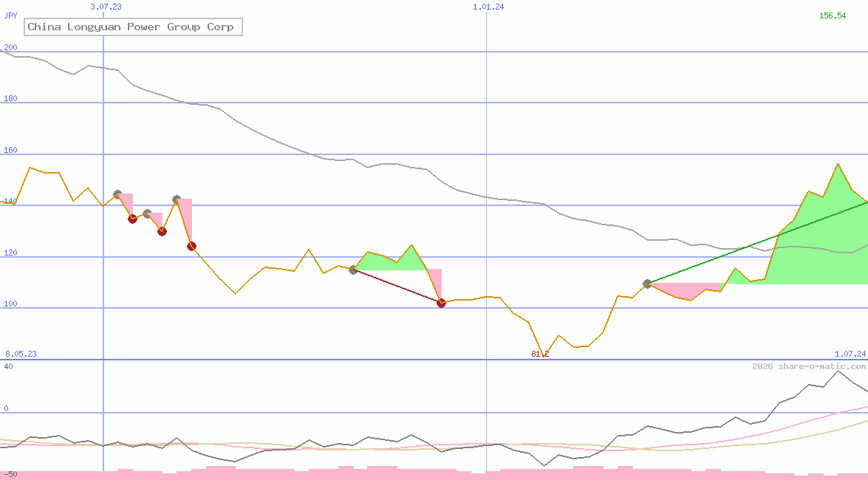This screenshot has height=480, width=868.
Task: Click the JPY currency label
Action: pyautogui.click(x=10, y=16)
